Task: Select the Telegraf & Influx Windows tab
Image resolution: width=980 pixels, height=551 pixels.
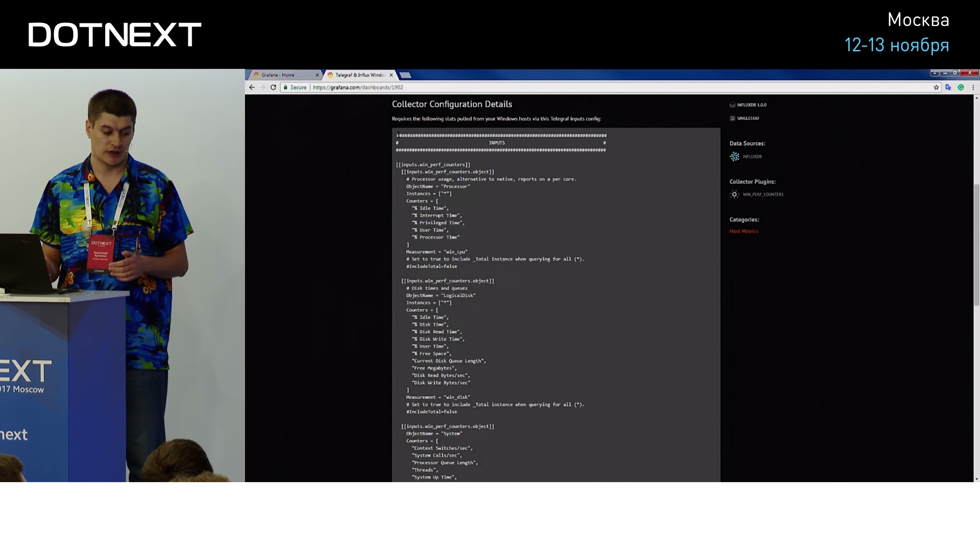Action: 359,75
